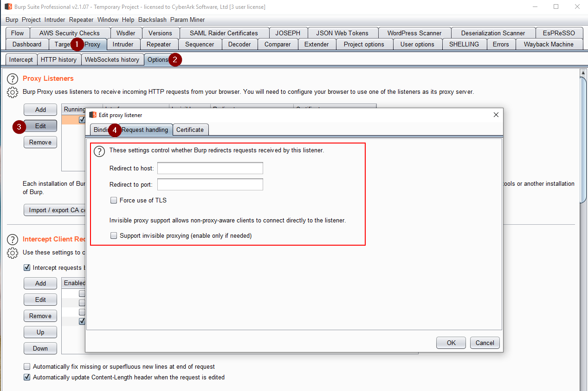Image resolution: width=588 pixels, height=391 pixels.
Task: Open the Burp menu
Action: tap(12, 20)
